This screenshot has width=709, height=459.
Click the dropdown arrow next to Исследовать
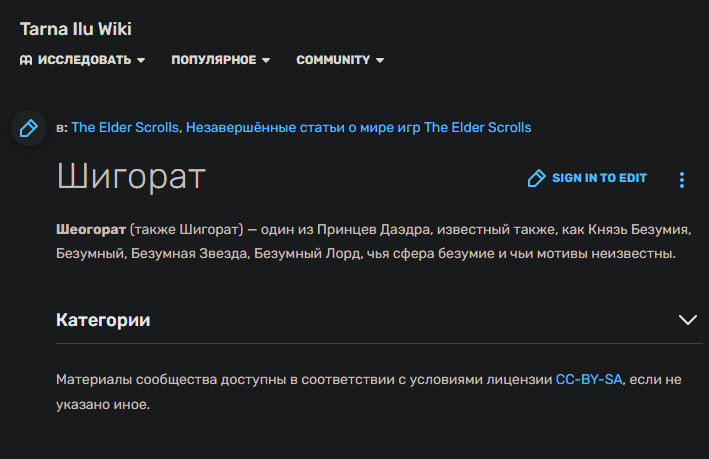point(141,61)
